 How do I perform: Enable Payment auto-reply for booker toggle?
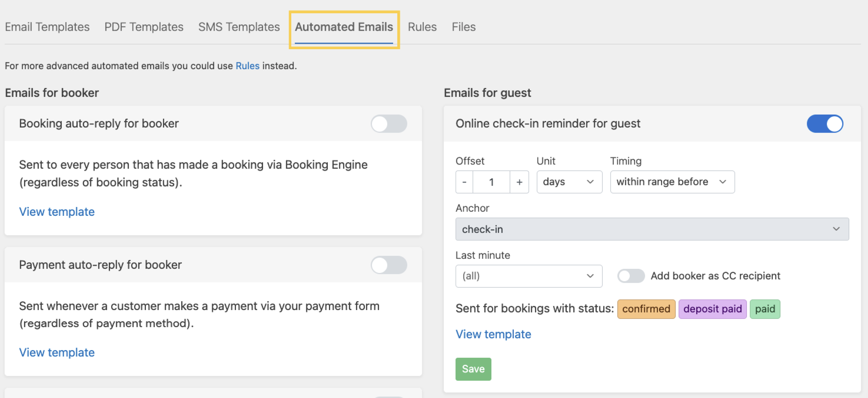point(389,265)
